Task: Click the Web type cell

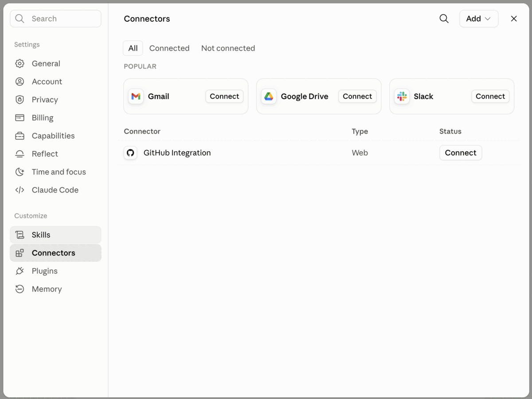Action: click(x=360, y=153)
